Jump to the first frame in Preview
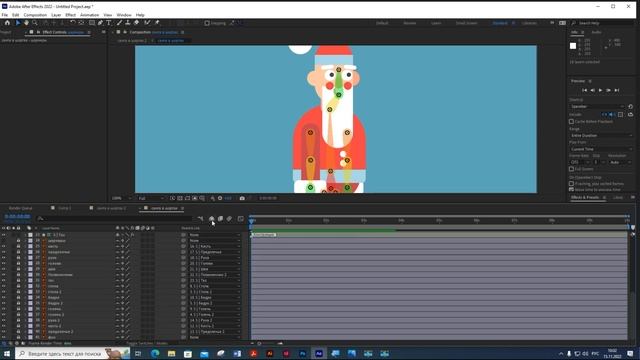The image size is (640, 360). point(584,90)
